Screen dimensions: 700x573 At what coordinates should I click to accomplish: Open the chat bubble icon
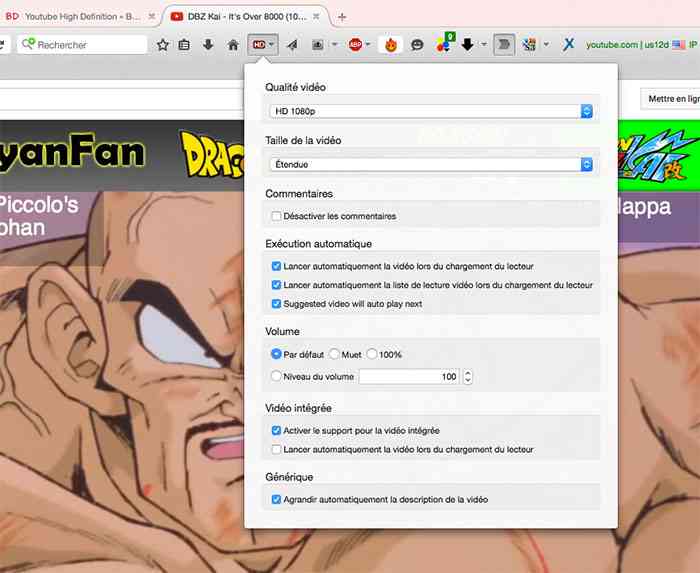click(x=417, y=45)
